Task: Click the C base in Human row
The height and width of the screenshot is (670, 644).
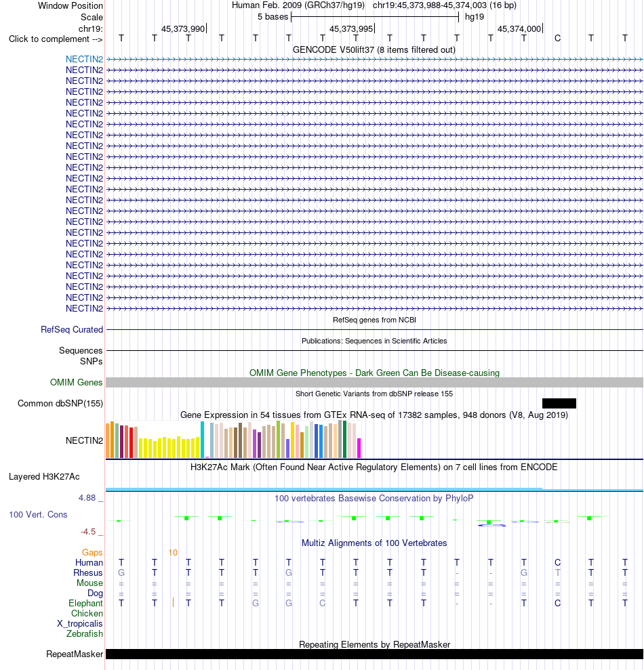Action: tap(557, 563)
